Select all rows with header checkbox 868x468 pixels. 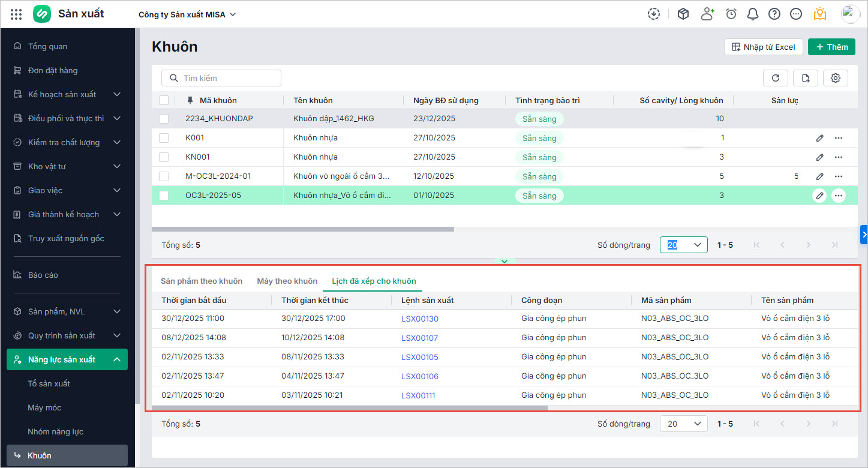164,100
